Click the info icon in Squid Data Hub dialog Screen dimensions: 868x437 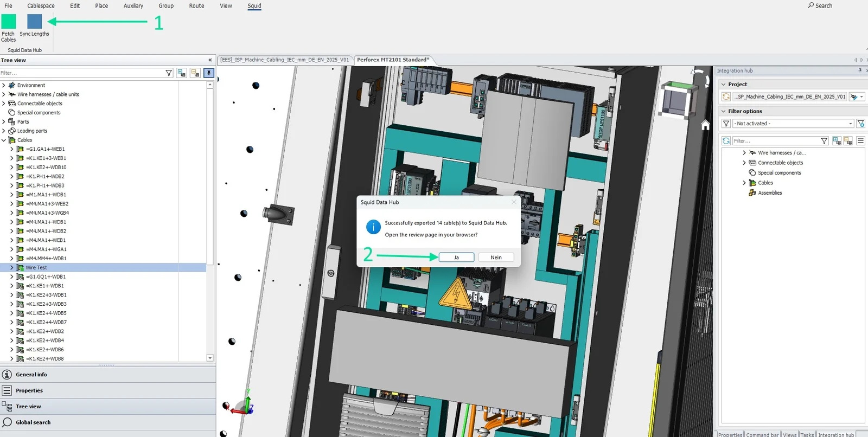(373, 227)
